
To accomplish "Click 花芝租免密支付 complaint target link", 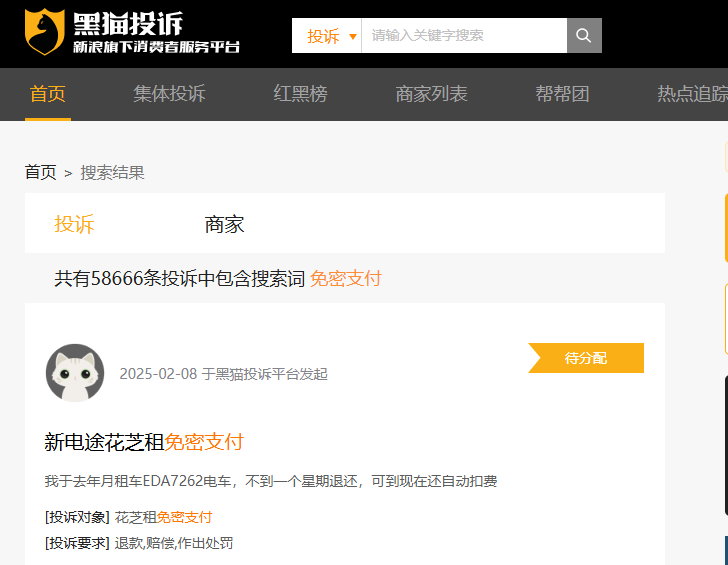I will point(163,517).
